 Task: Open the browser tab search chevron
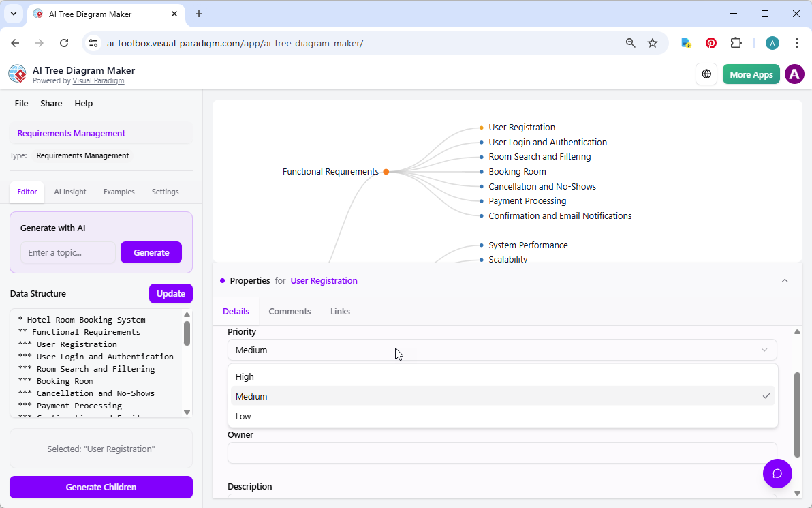coord(13,14)
